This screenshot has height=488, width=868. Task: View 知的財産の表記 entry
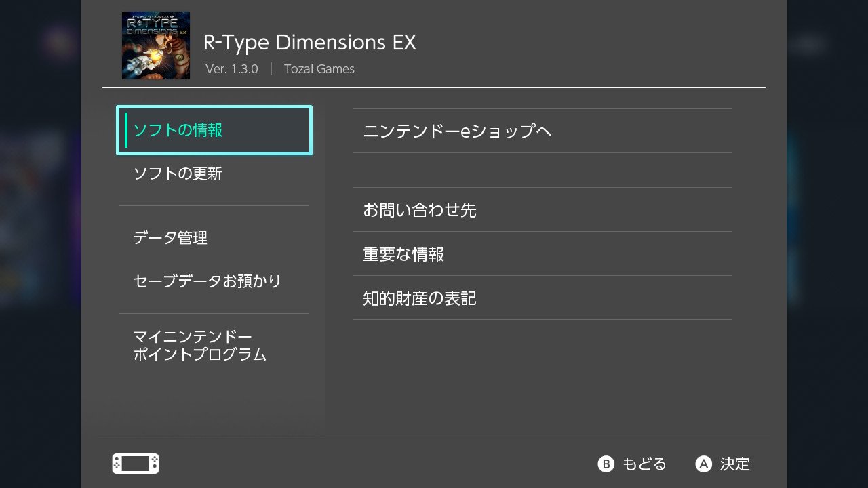[x=542, y=298]
